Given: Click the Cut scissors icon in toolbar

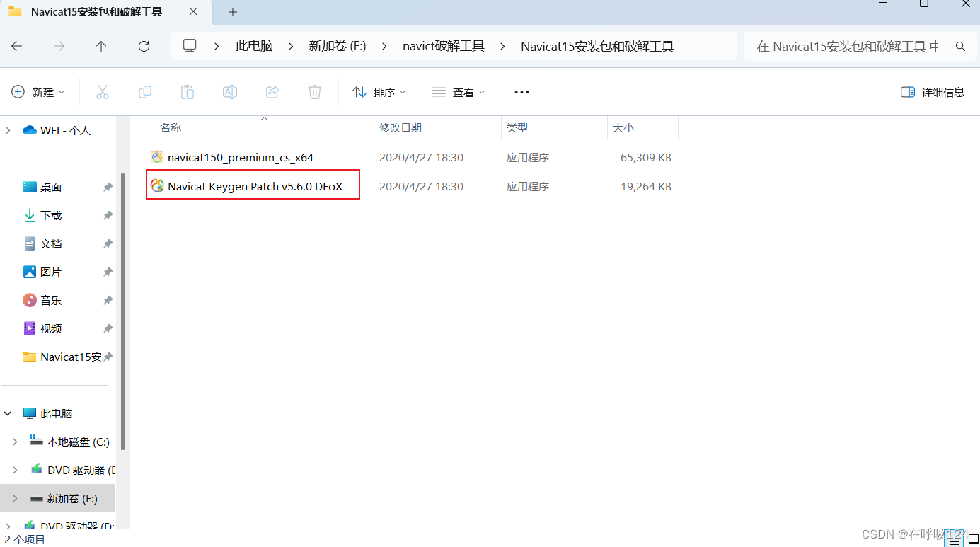Looking at the screenshot, I should point(102,92).
